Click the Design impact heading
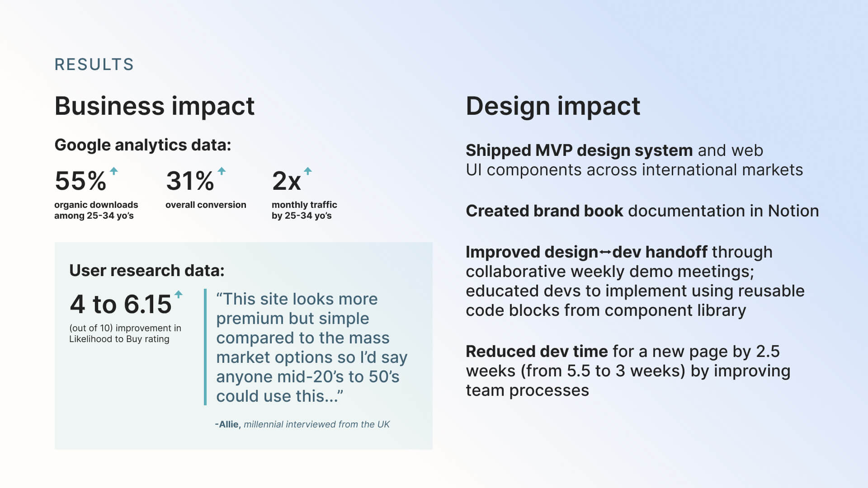868x488 pixels. (553, 106)
